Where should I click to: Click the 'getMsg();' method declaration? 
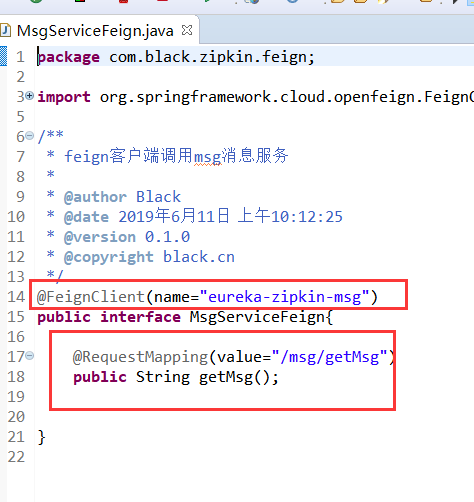click(x=239, y=377)
